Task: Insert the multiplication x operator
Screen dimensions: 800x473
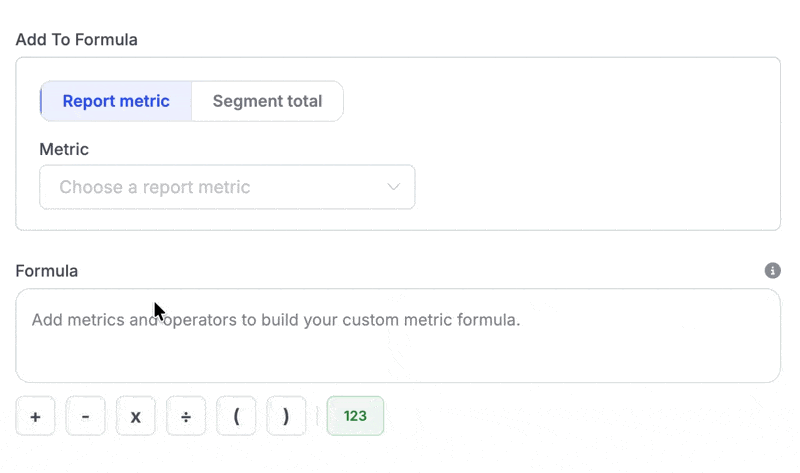Action: click(x=136, y=416)
